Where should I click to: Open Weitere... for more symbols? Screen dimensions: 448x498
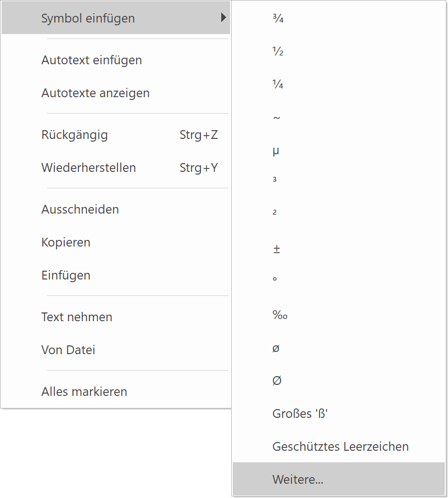pos(298,479)
